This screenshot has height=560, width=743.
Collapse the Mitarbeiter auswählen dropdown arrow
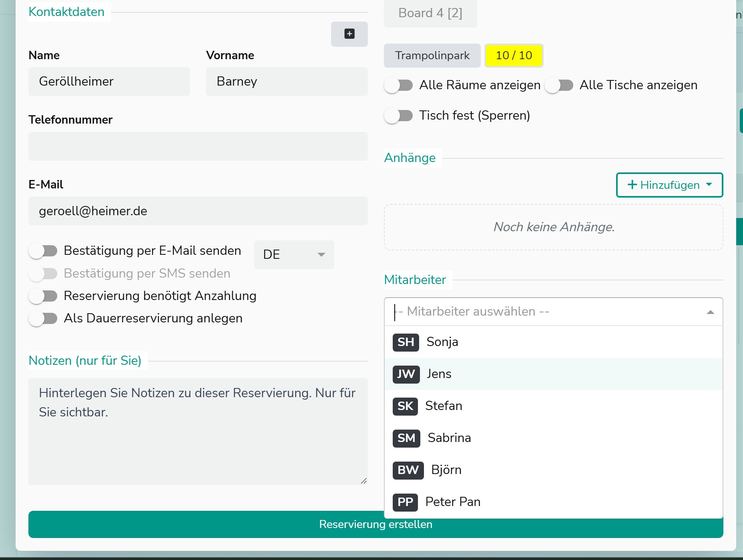coord(711,312)
